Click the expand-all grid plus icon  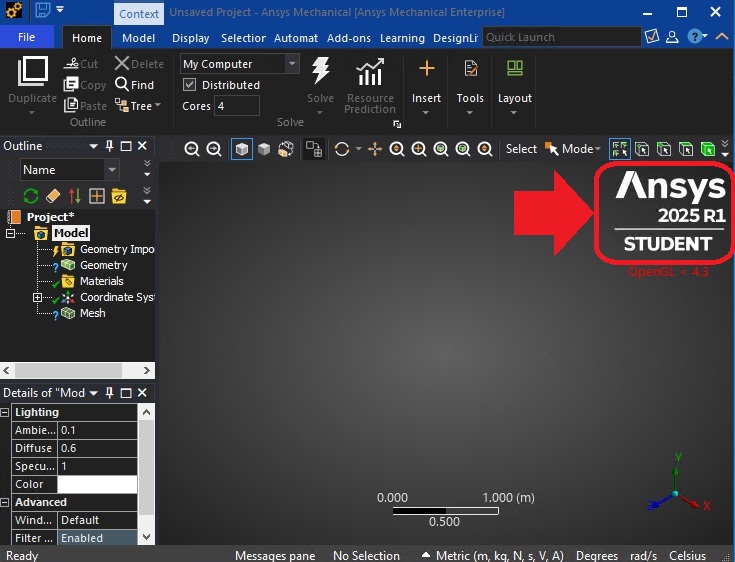coord(97,195)
